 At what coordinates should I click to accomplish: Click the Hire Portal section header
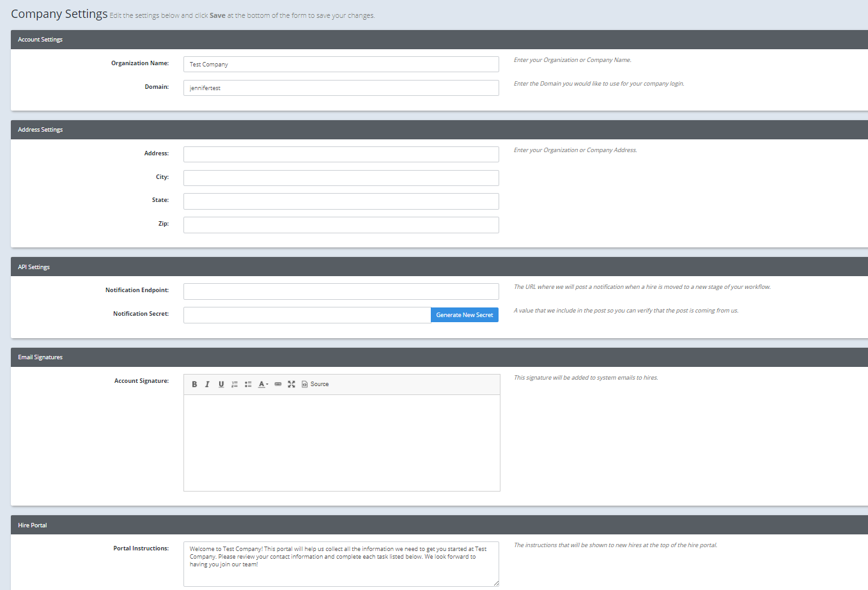click(x=439, y=525)
